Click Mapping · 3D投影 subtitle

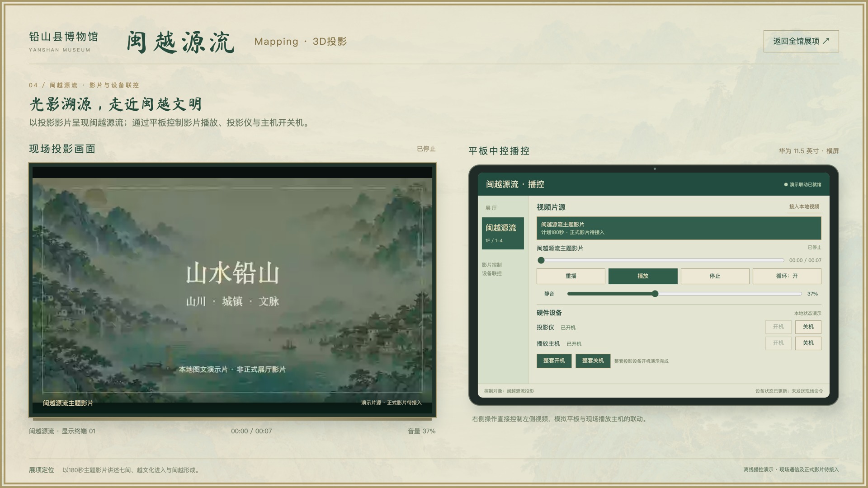point(301,42)
